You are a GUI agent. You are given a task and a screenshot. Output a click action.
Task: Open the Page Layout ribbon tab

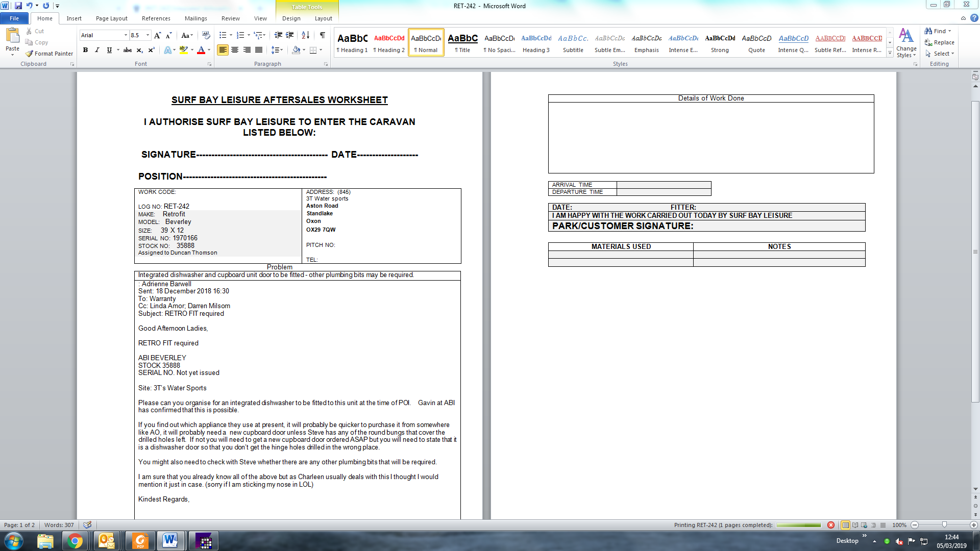(x=111, y=18)
